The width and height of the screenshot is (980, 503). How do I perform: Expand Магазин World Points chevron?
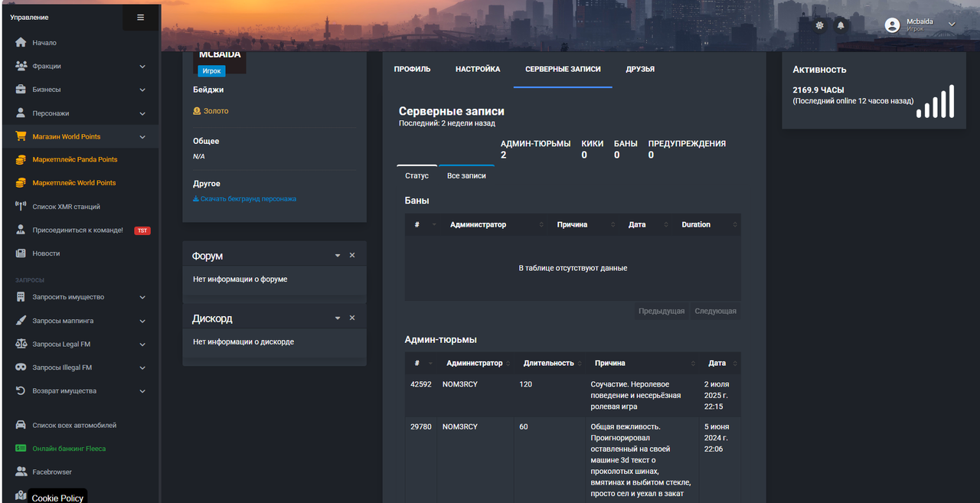pos(142,137)
